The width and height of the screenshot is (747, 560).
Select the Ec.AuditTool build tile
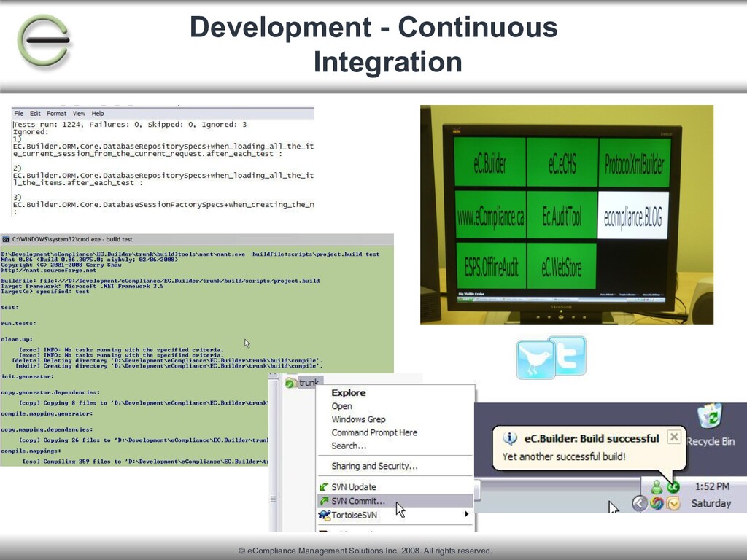562,215
